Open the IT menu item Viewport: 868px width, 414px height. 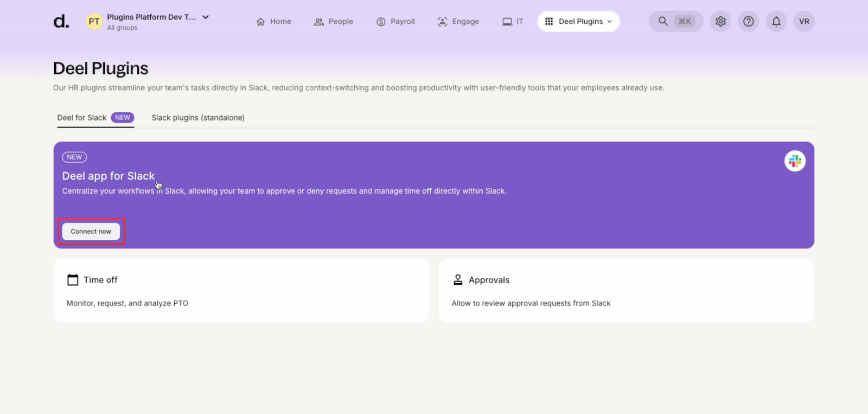pos(513,21)
